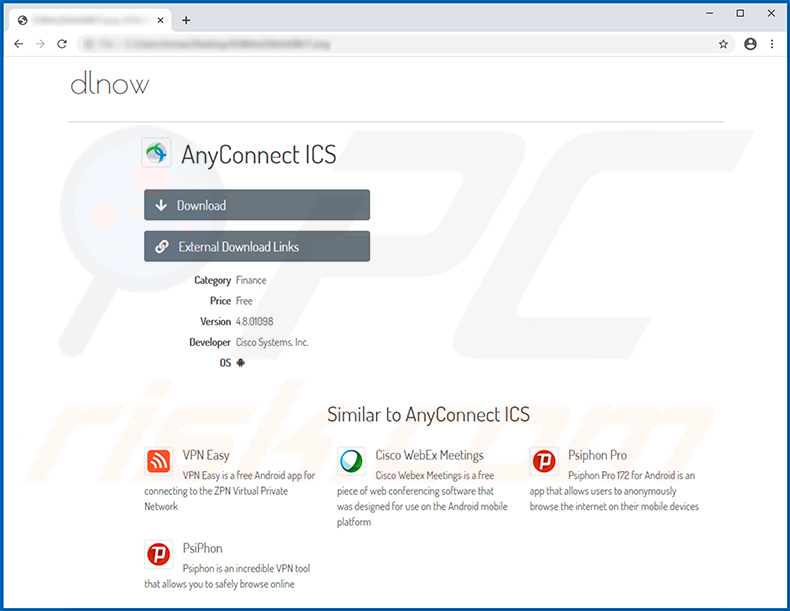Click the down-arrow icon in Download button

[x=161, y=205]
